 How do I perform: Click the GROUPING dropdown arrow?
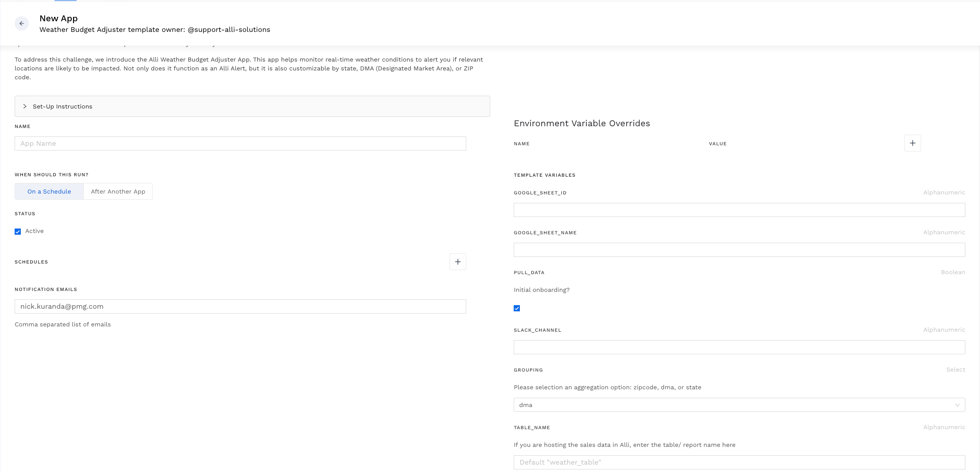tap(957, 405)
